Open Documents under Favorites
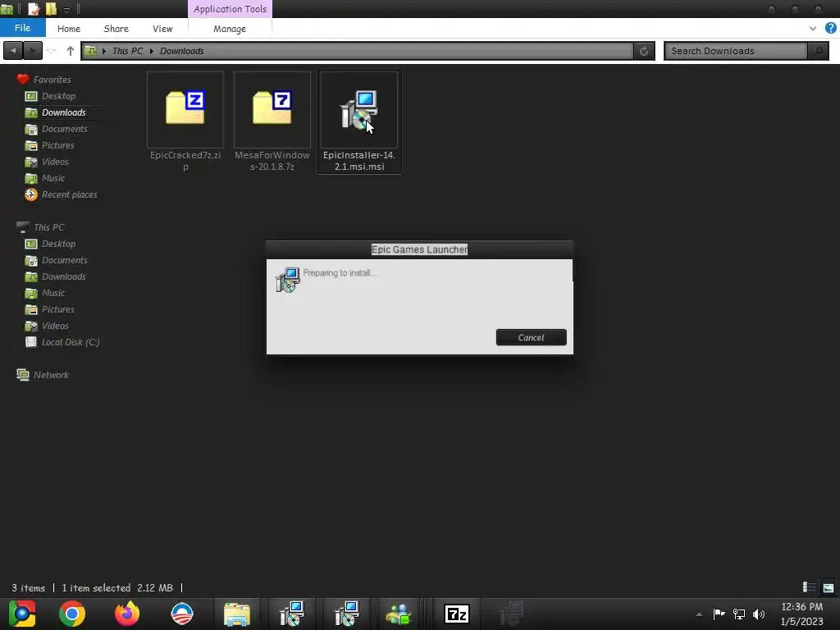 (64, 129)
